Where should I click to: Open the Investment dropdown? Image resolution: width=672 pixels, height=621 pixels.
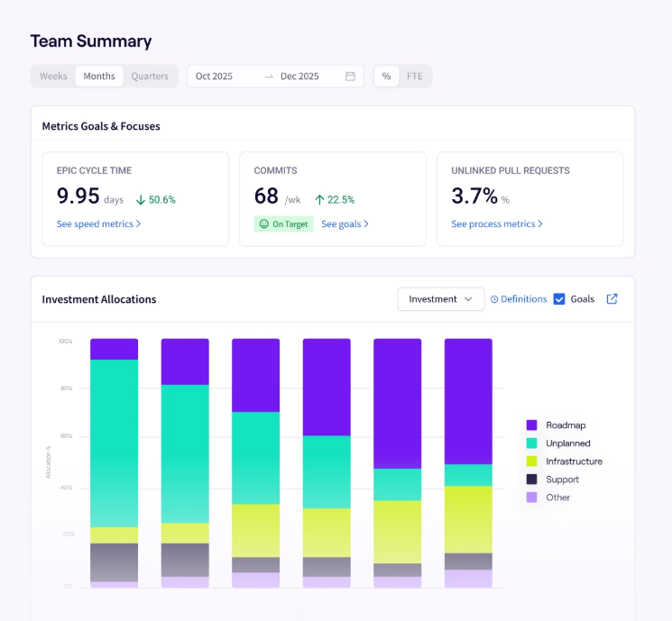(441, 299)
